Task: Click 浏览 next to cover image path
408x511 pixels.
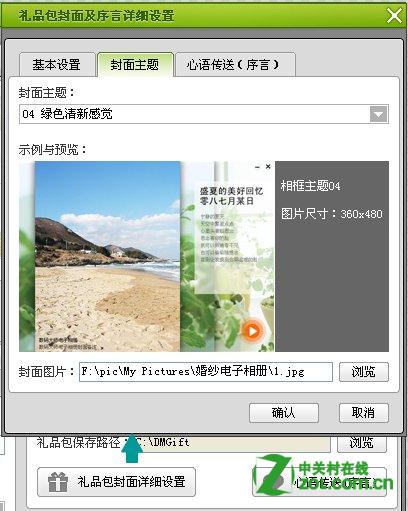Action: (x=364, y=372)
